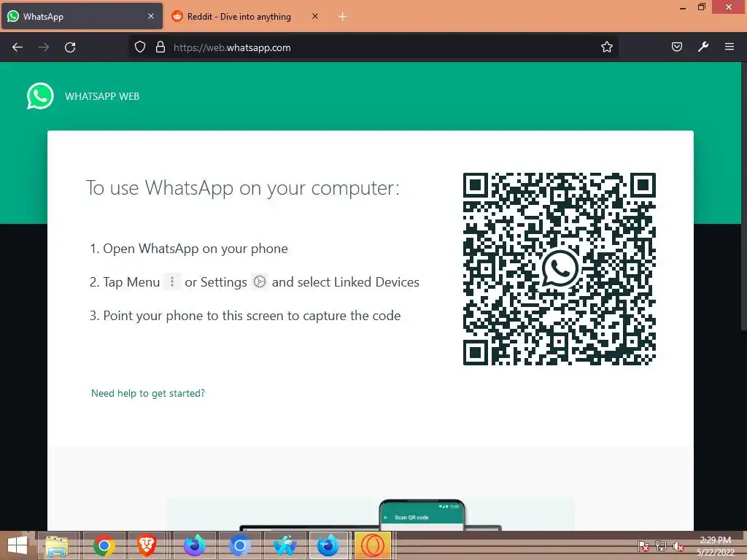The height and width of the screenshot is (560, 747).
Task: Minimize the browser window
Action: tap(683, 8)
